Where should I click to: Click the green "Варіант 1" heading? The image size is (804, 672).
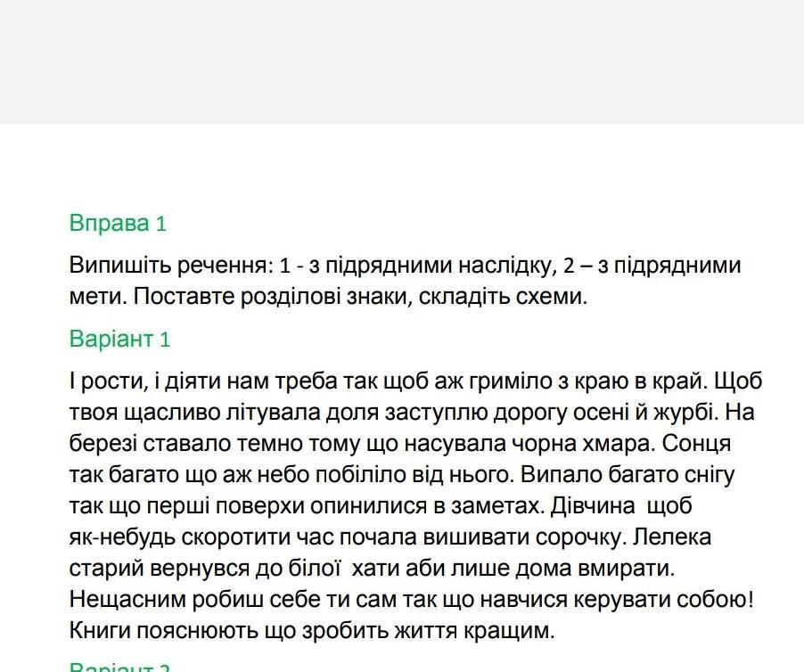pyautogui.click(x=119, y=340)
